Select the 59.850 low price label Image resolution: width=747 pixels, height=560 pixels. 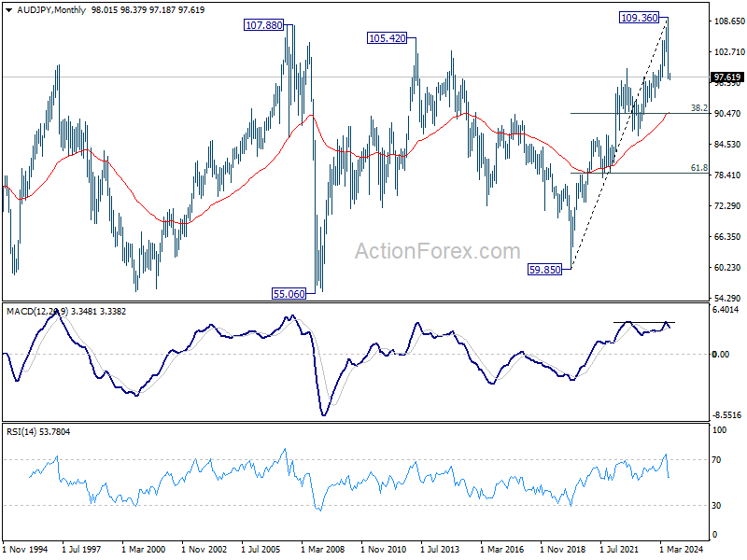(545, 270)
